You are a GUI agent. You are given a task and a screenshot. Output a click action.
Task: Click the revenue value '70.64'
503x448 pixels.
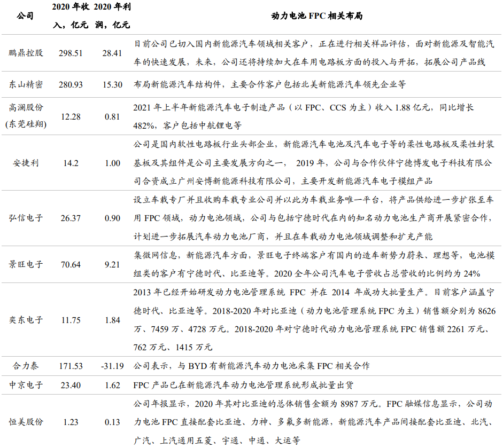point(71,265)
